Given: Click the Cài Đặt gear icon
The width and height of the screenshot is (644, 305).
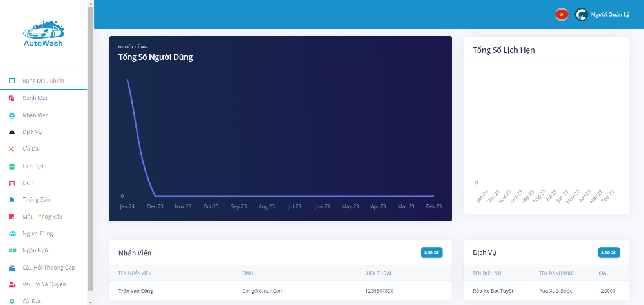Looking at the screenshot, I should pos(12,300).
